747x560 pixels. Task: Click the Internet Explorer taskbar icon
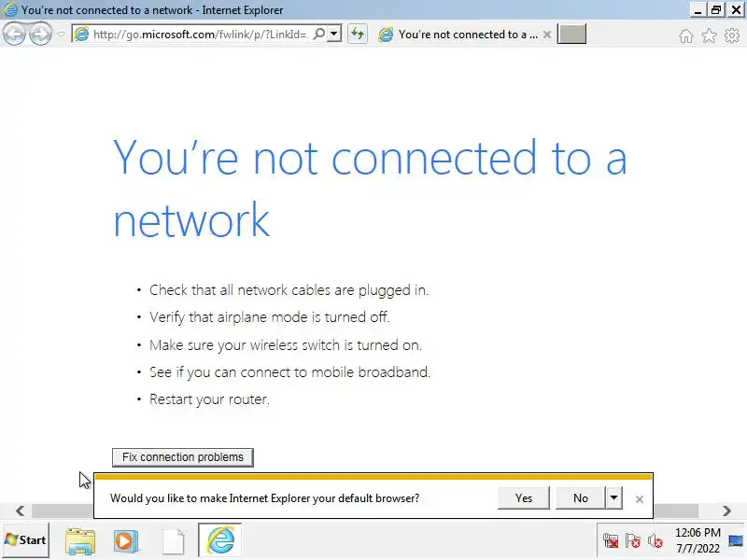tap(220, 540)
